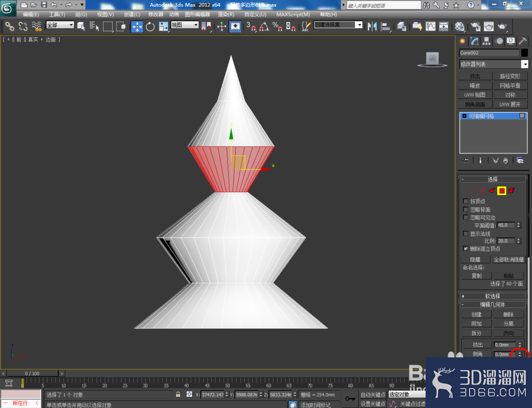532x408 pixels.
Task: Toggle the Spinner Snap icon
Action: (x=290, y=26)
